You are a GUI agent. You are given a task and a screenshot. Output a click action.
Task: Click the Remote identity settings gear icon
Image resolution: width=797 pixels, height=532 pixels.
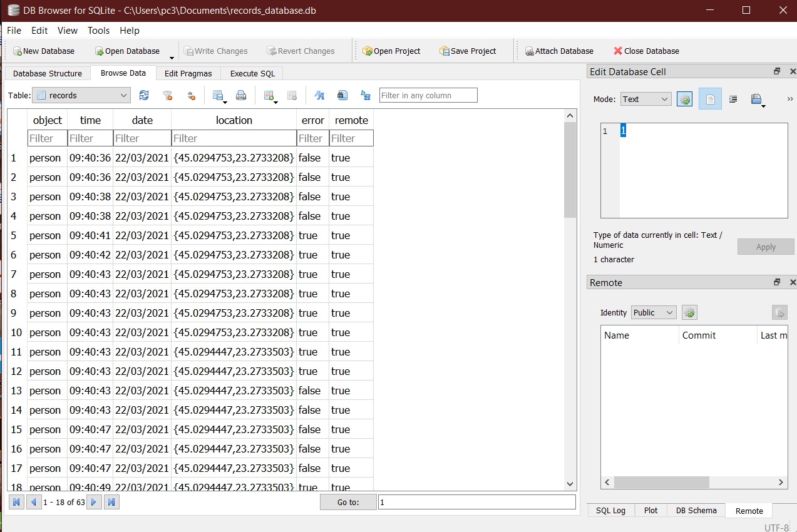pos(689,312)
